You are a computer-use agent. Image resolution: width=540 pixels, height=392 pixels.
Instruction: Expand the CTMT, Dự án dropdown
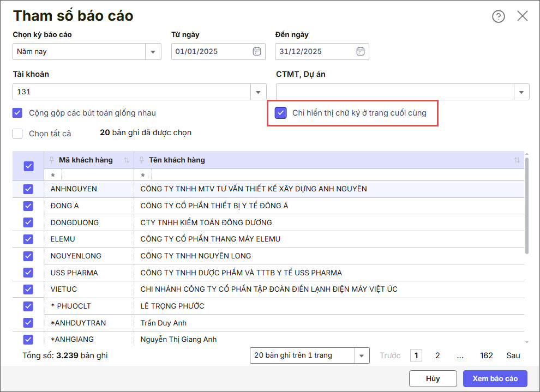pos(521,92)
